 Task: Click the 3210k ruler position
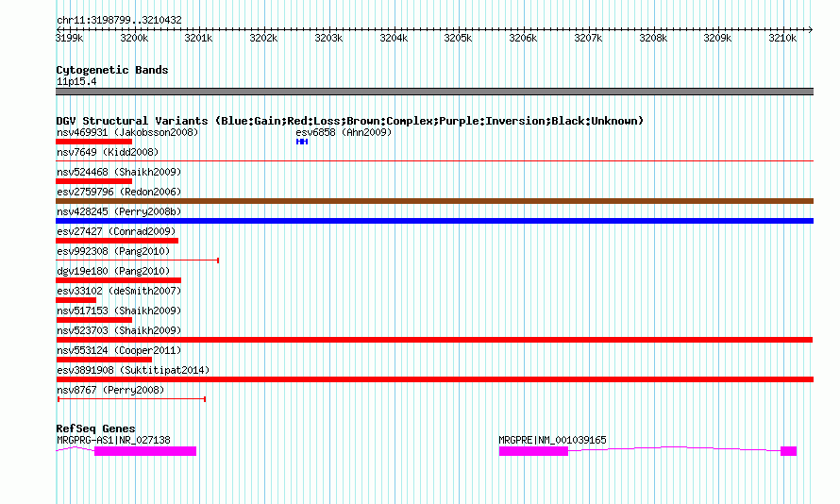[782, 38]
